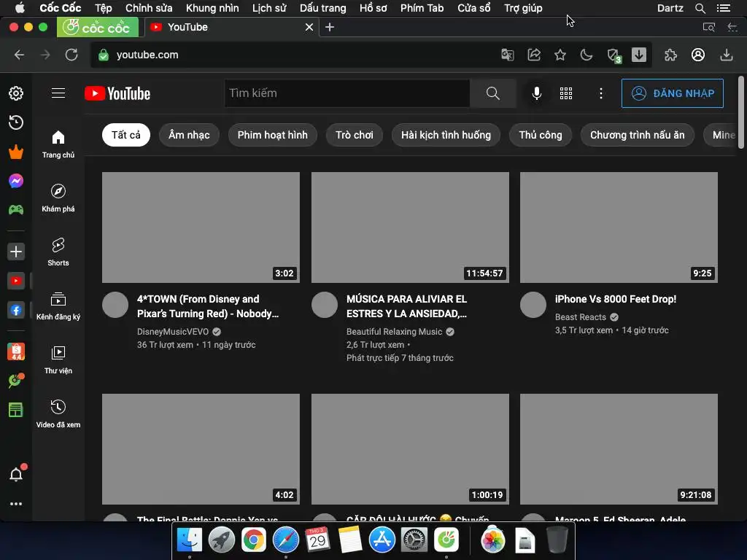Open the game controller sidebar icon
This screenshot has width=747, height=560.
tap(16, 209)
